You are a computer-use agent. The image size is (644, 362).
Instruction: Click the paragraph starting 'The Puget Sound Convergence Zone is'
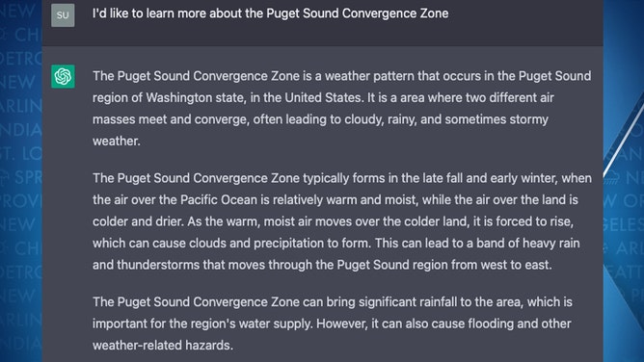point(341,108)
